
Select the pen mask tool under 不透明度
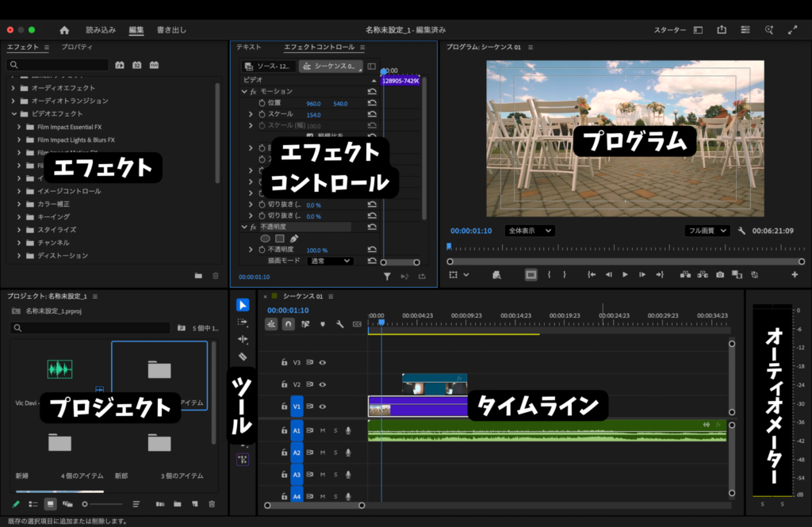point(293,239)
